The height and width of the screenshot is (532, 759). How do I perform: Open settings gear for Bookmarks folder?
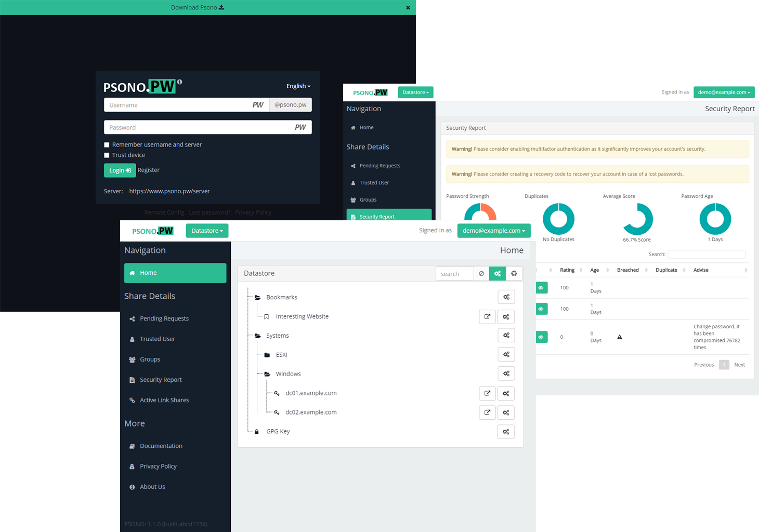[506, 297]
